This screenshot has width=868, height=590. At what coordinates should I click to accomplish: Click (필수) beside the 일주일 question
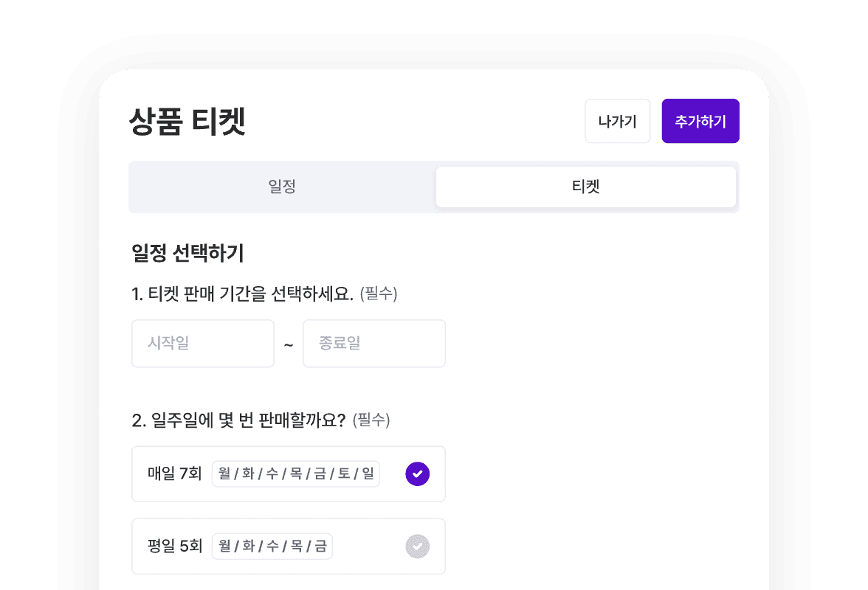[371, 420]
